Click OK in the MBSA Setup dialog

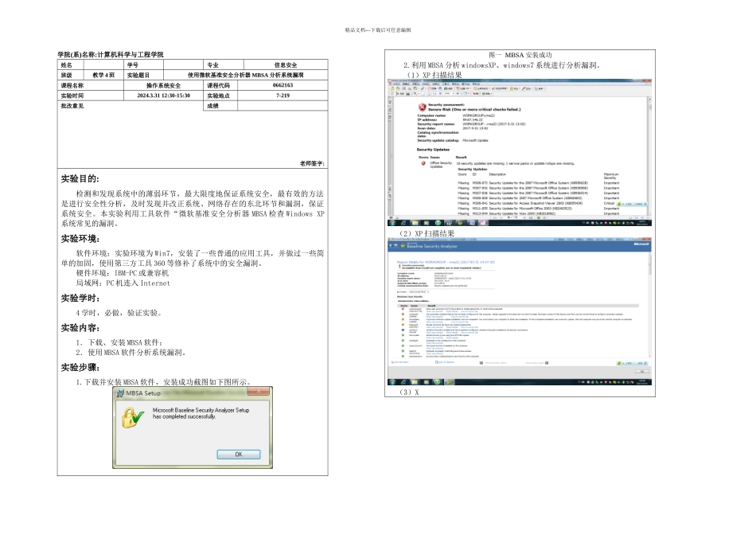pos(238,455)
